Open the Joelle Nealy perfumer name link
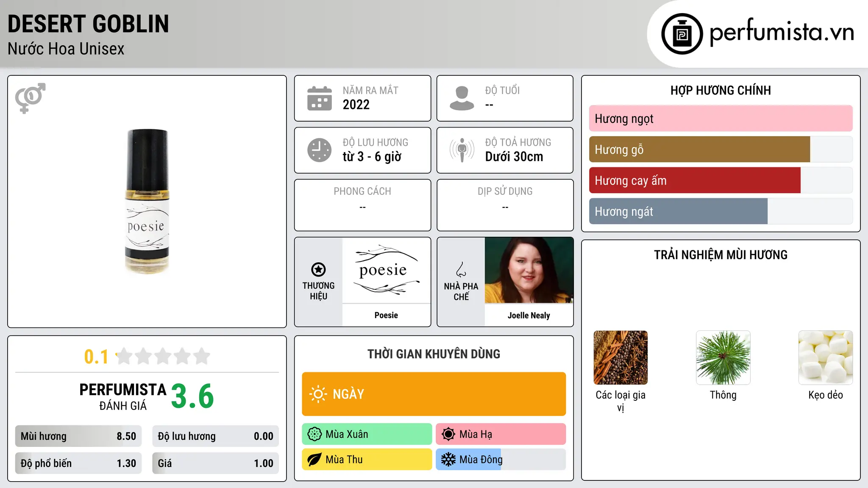868x488 pixels. (529, 316)
